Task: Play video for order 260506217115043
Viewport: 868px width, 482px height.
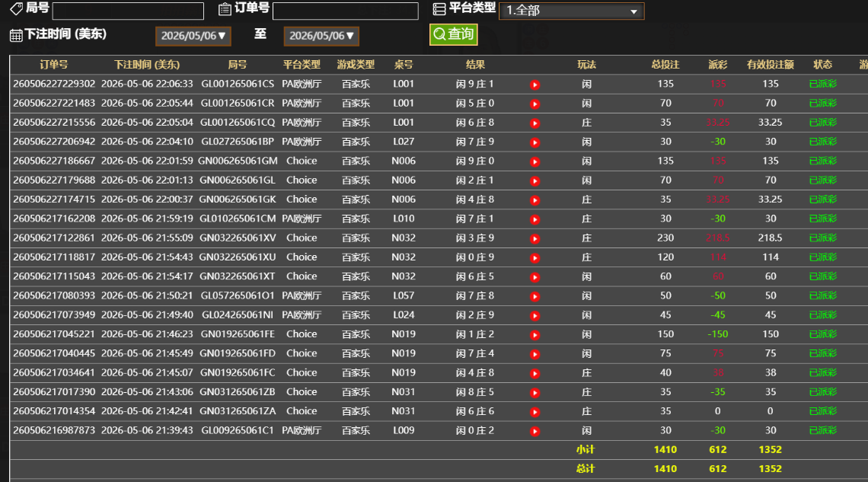Action: click(535, 277)
